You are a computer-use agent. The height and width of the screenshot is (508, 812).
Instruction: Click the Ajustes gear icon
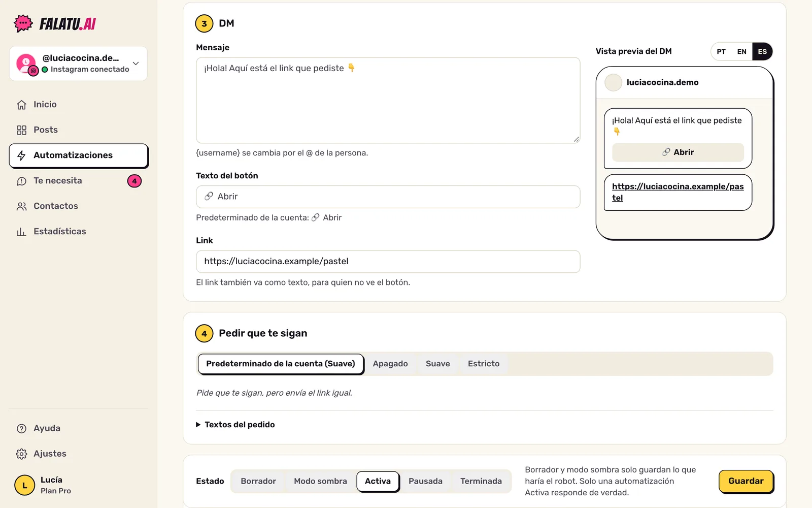pyautogui.click(x=21, y=454)
